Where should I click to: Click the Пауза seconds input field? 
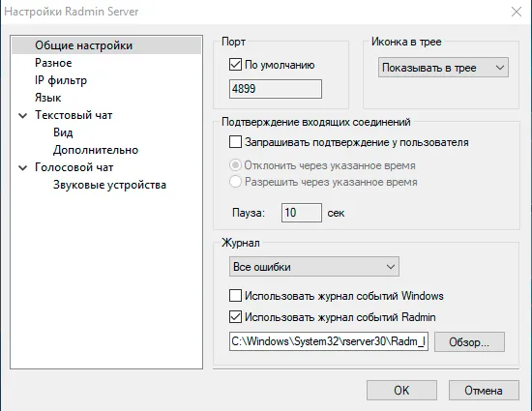[302, 213]
